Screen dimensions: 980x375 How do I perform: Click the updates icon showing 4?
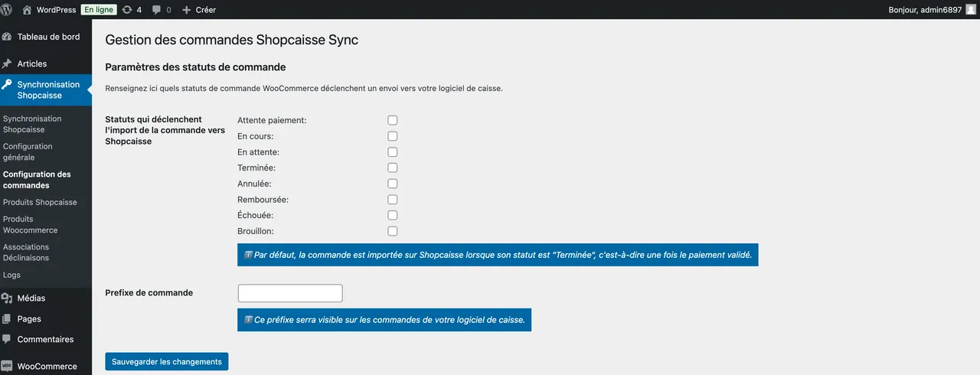(x=126, y=10)
